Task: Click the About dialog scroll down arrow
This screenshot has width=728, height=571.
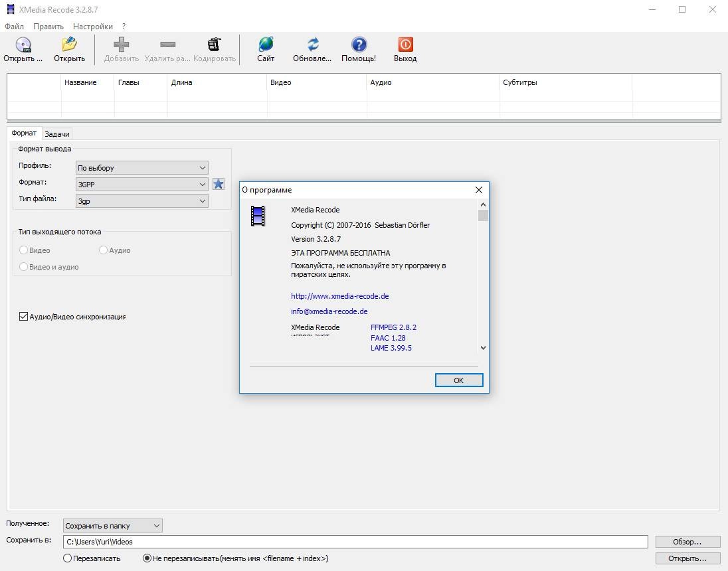Action: (483, 348)
